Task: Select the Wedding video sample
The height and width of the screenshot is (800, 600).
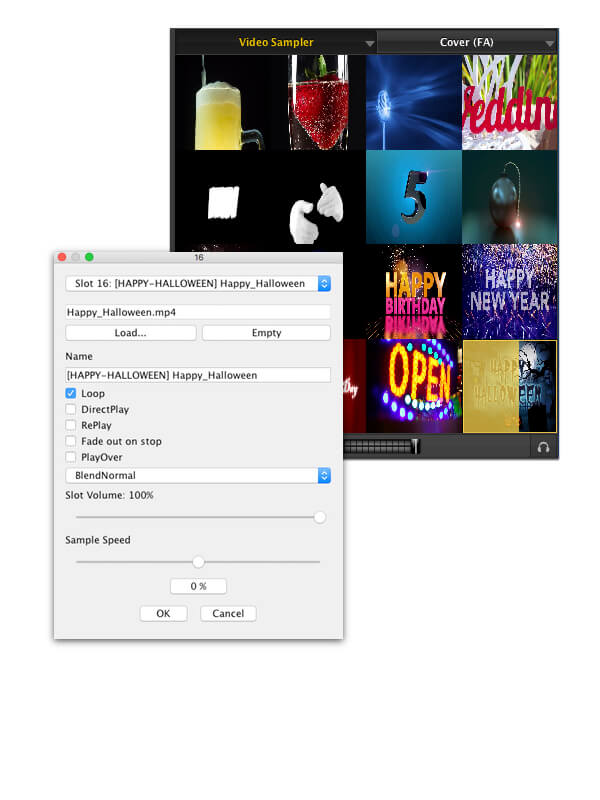Action: click(509, 103)
